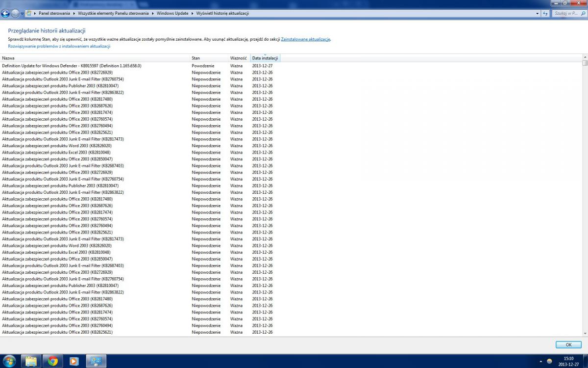Open the Windows Start menu orb

[9, 361]
